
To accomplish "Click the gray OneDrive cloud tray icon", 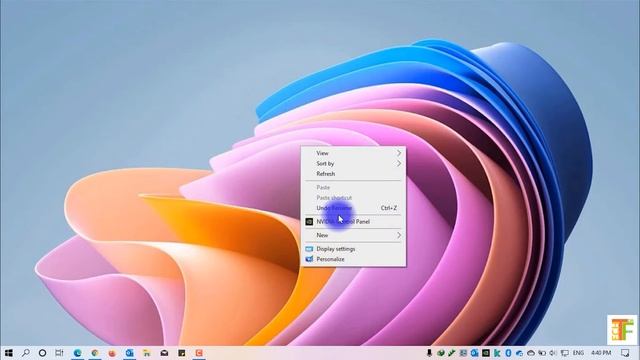I will pyautogui.click(x=531, y=353).
